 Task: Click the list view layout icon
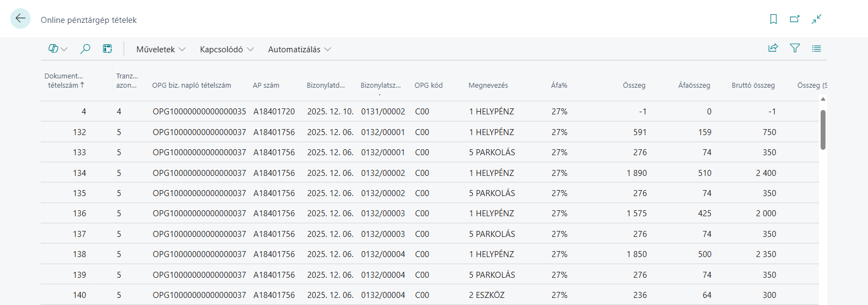(816, 48)
